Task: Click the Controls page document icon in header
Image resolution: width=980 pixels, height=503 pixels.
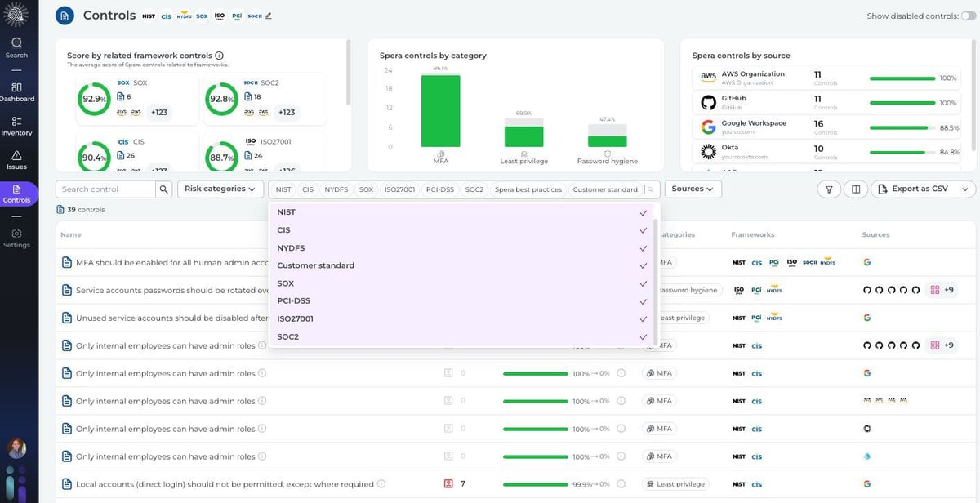Action: (x=65, y=16)
